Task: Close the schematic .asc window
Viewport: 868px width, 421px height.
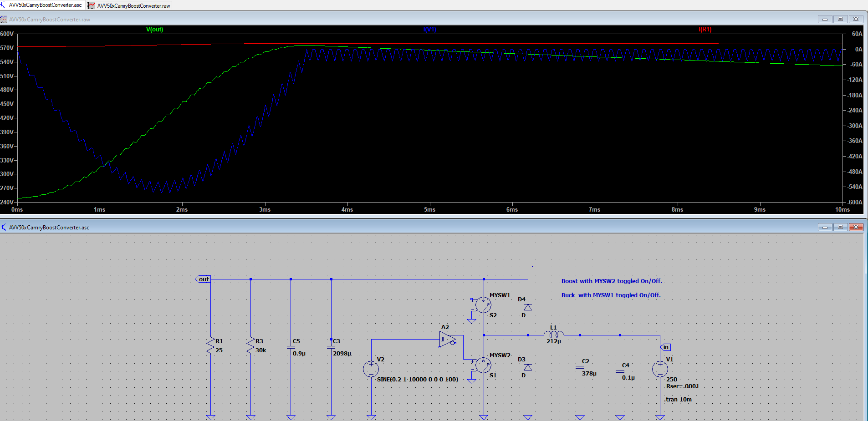Action: 856,227
